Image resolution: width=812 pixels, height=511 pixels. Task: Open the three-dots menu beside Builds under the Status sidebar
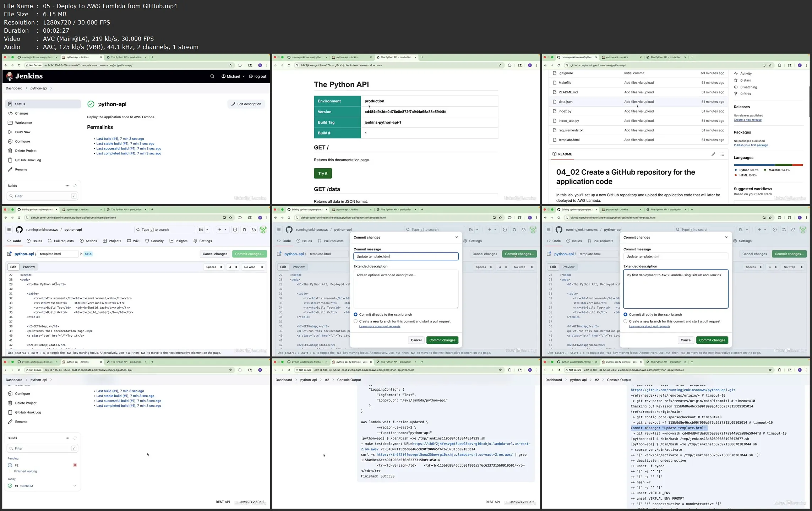(67, 186)
